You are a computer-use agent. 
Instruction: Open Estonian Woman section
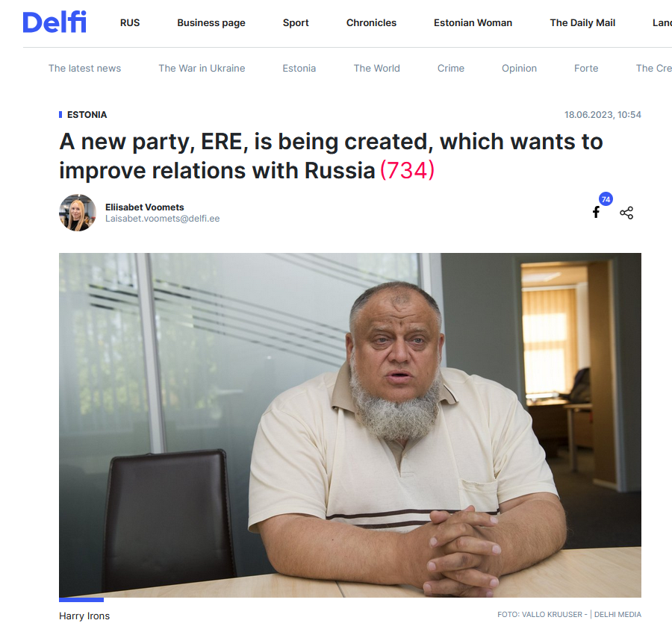pos(473,22)
